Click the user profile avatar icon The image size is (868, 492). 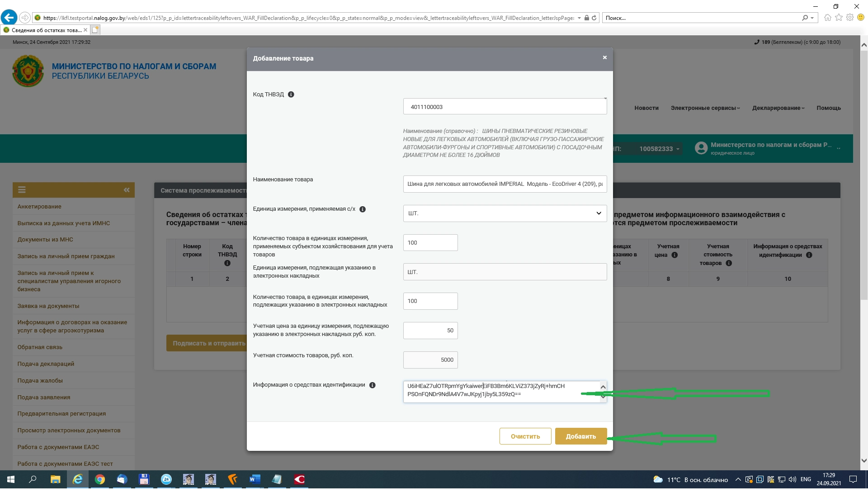[701, 148]
